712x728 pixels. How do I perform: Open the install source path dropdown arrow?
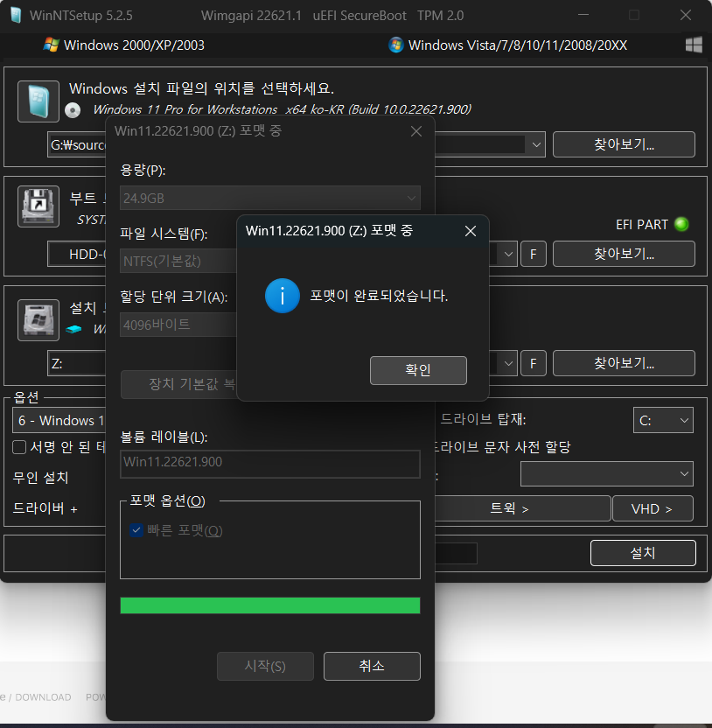(536, 144)
